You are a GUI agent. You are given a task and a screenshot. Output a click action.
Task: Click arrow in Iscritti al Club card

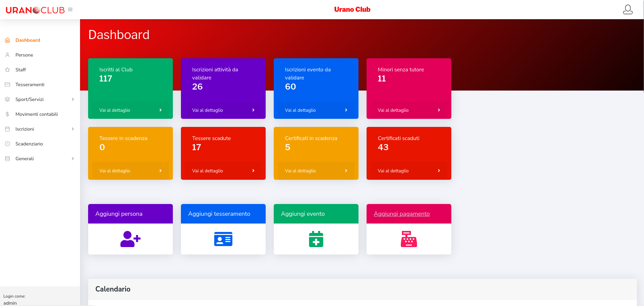pos(160,110)
